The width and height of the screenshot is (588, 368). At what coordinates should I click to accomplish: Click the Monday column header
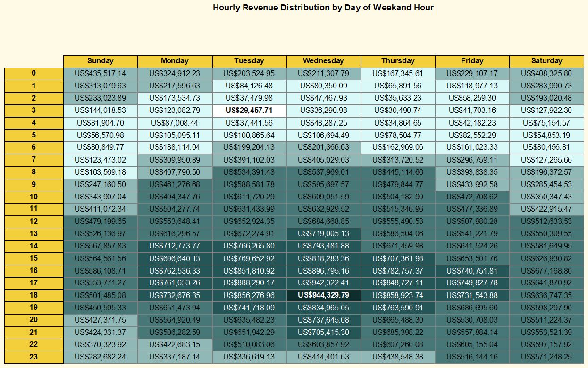pos(175,61)
